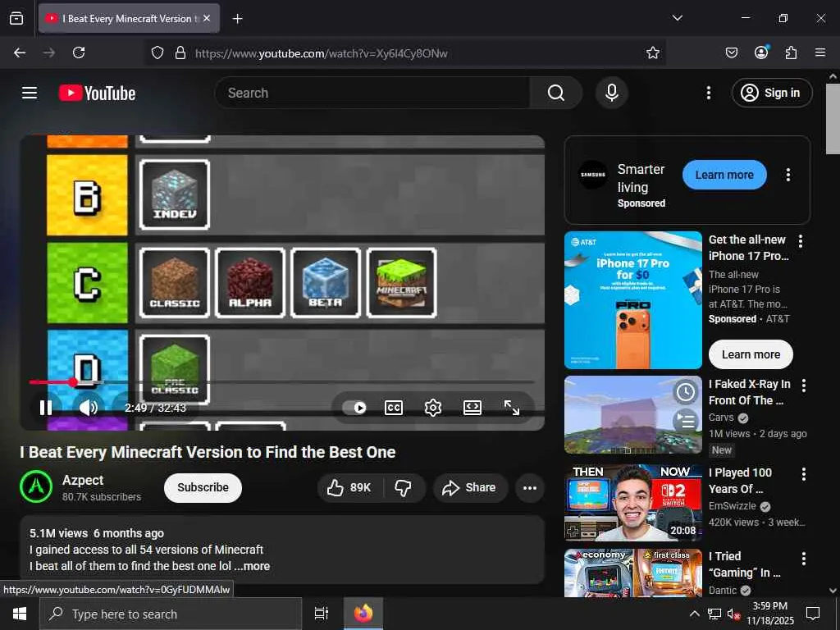Open iPhone 17 Pro ad thumbnail
The height and width of the screenshot is (630, 840).
point(633,300)
